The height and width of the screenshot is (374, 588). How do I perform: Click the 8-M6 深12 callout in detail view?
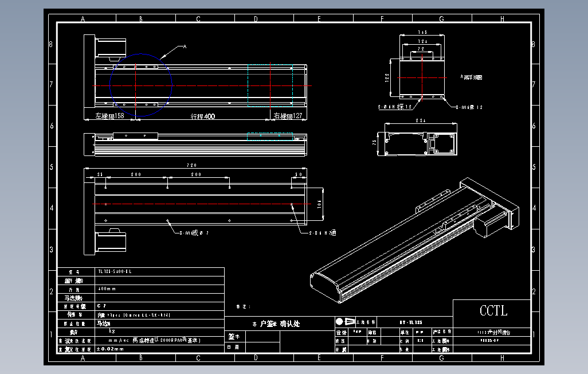click(469, 107)
